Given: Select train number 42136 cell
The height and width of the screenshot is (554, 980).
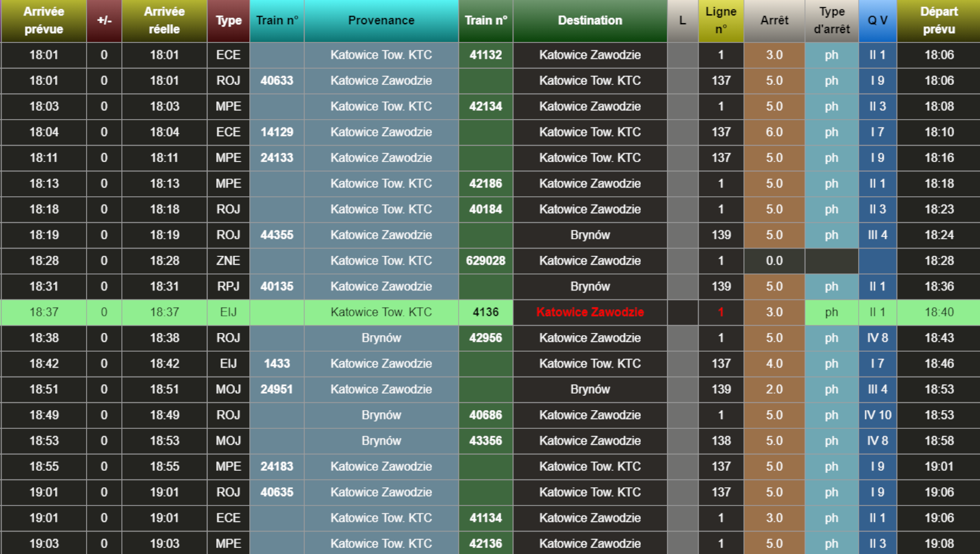Looking at the screenshot, I should [486, 543].
